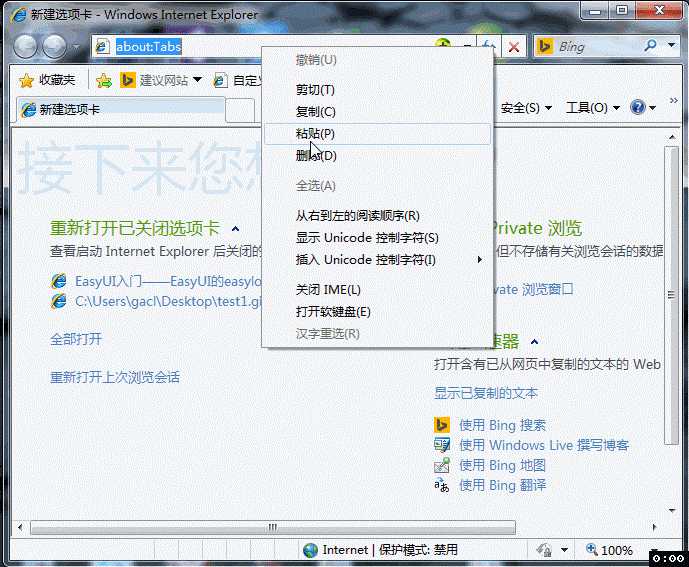Click the scroll down arrow
Viewport: 689px width, 567px height.
tap(672, 510)
